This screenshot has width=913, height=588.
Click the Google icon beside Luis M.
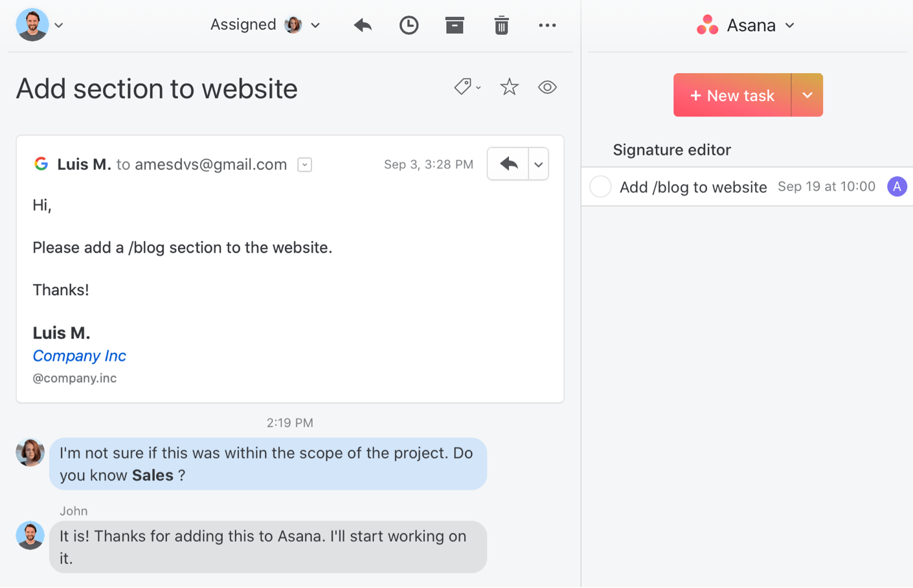coord(41,164)
